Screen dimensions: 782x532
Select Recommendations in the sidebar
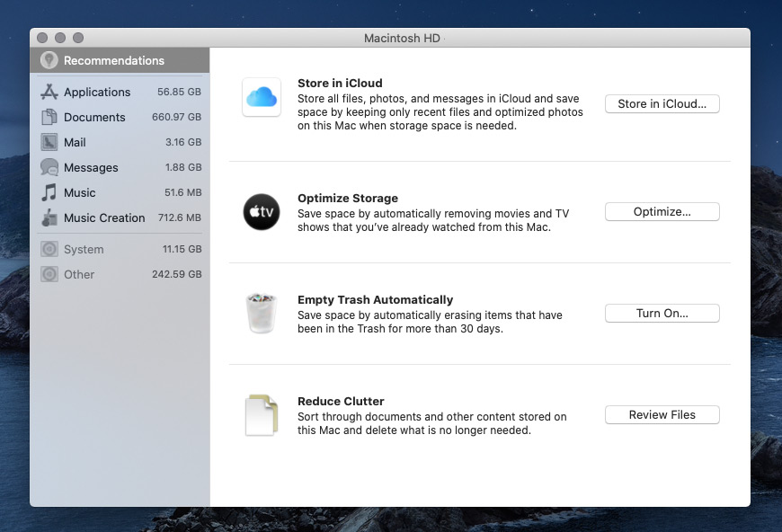pyautogui.click(x=120, y=60)
